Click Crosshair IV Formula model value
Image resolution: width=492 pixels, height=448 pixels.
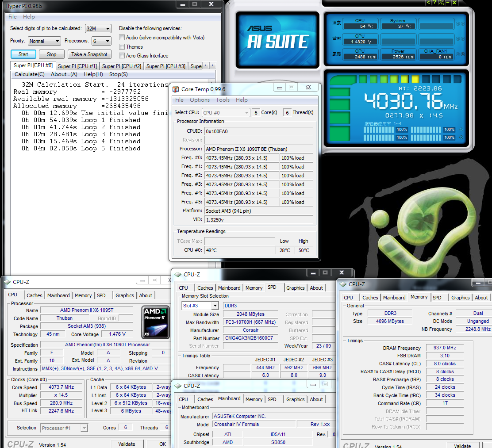[254, 424]
